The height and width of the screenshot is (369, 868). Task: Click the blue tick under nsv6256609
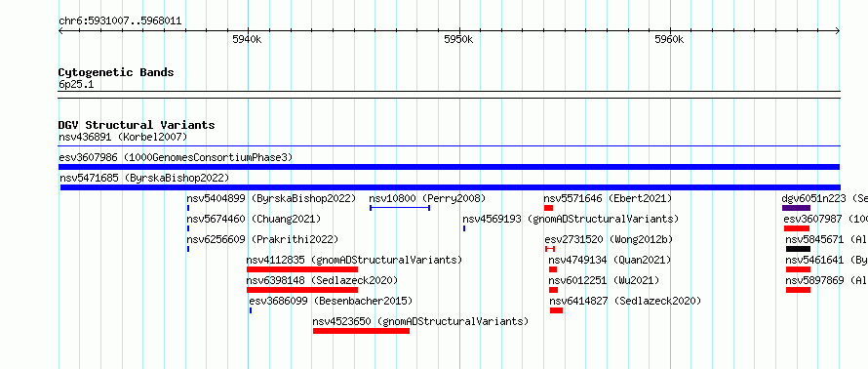point(188,249)
